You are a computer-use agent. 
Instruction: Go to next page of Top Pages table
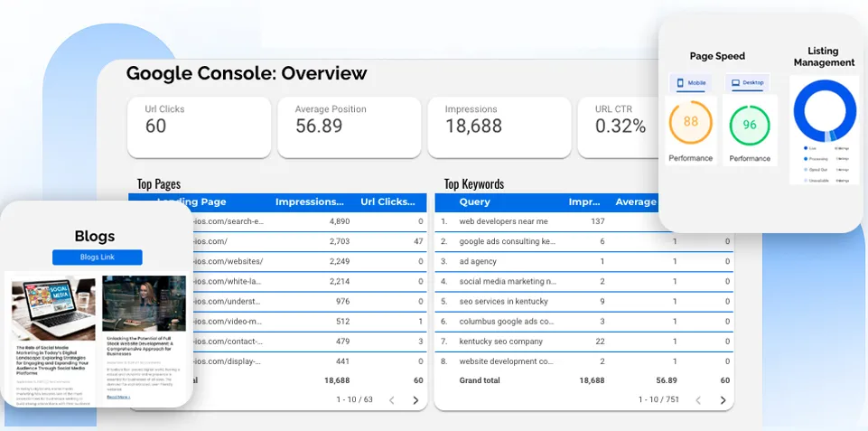(415, 400)
